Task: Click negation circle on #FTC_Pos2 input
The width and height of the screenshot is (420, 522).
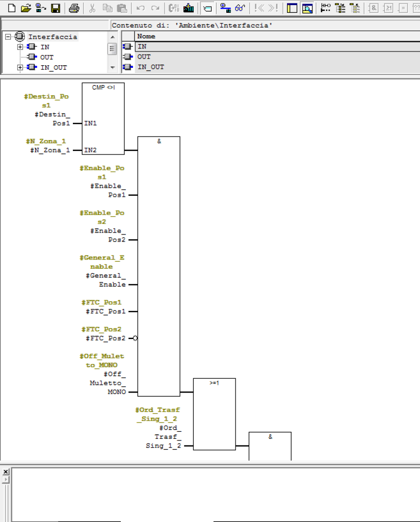Action: pyautogui.click(x=135, y=338)
